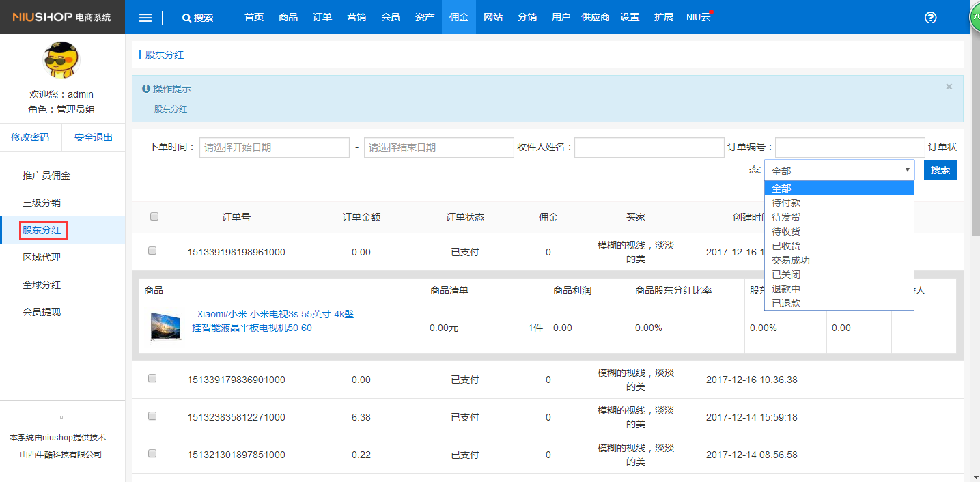The height and width of the screenshot is (482, 980).
Task: Open 供应商 in top navigation
Action: click(596, 17)
